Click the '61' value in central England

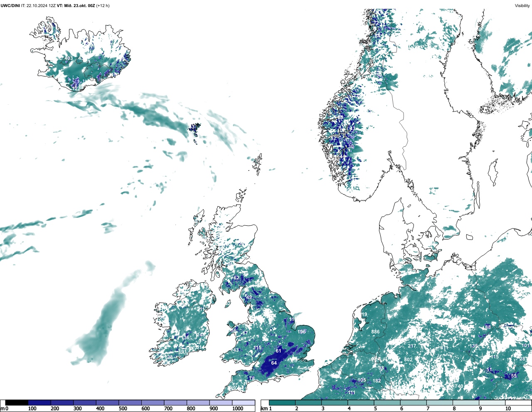click(278, 351)
